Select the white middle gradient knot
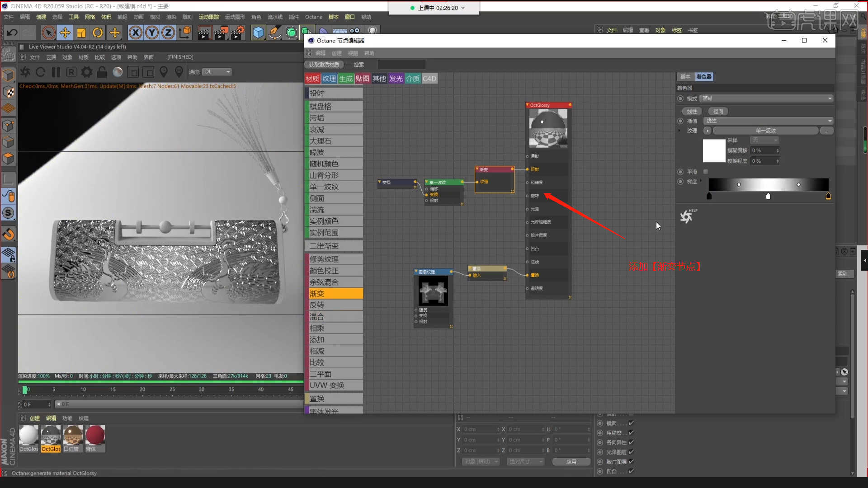The width and height of the screenshot is (868, 488). 768,196
